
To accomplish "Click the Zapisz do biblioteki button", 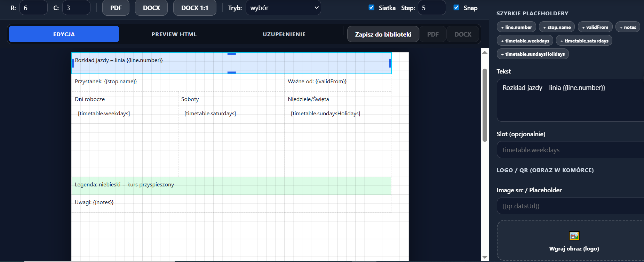I will (383, 34).
